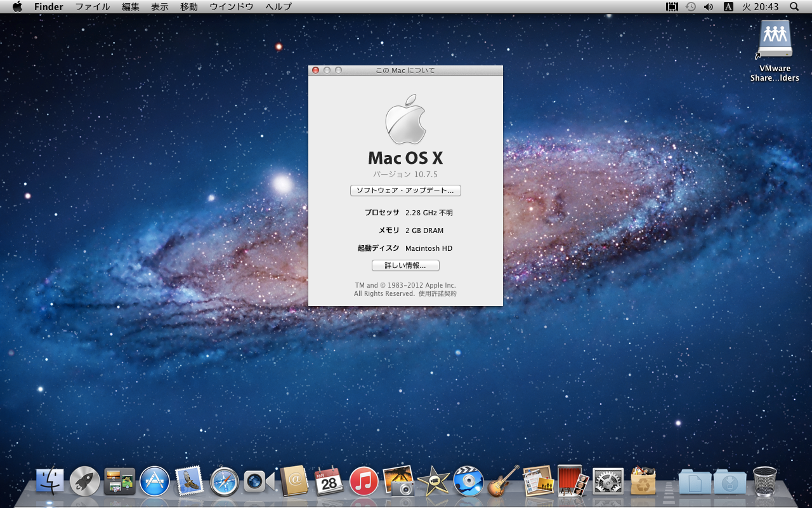Click the バージョン 10.7.5 version text

pyautogui.click(x=405, y=174)
